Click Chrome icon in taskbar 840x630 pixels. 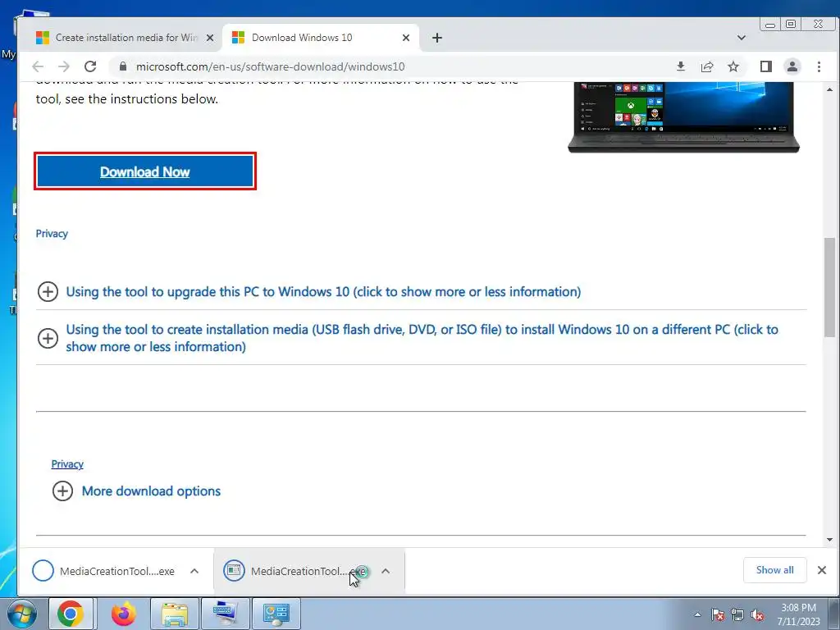tap(71, 614)
